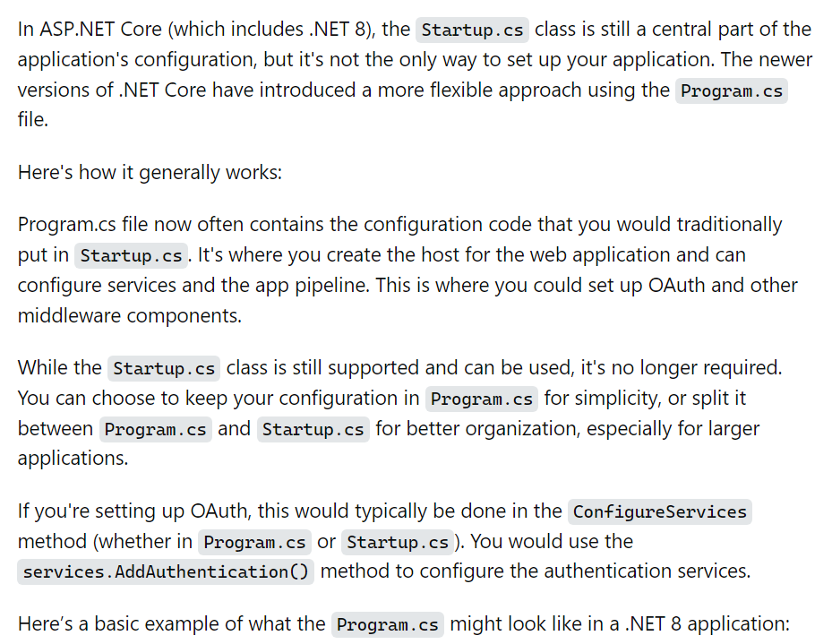Click the Program.cs chip after 'method (whether in'
Image resolution: width=832 pixels, height=644 pixels.
tap(254, 542)
